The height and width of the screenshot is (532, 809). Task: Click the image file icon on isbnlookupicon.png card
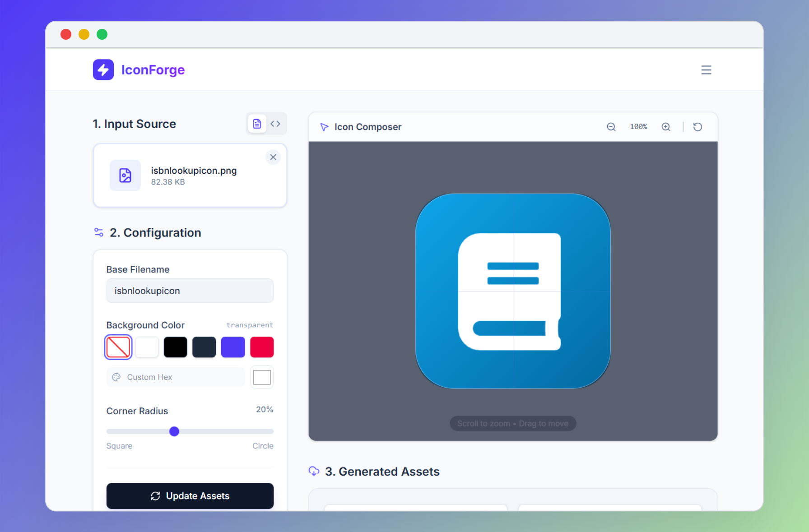(125, 176)
